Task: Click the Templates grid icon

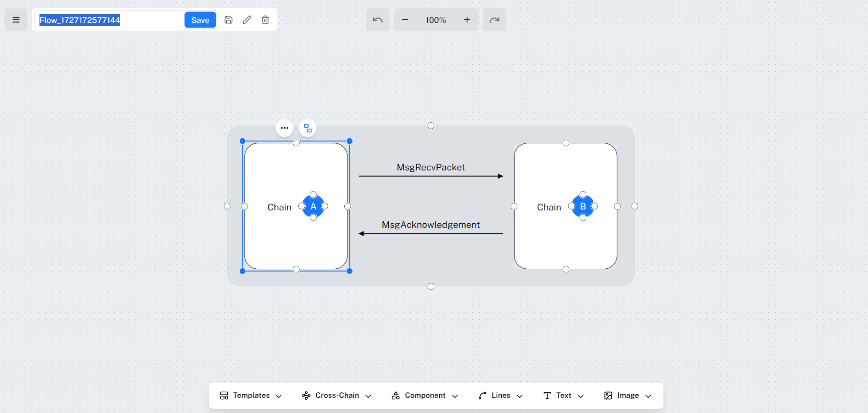Action: 224,396
